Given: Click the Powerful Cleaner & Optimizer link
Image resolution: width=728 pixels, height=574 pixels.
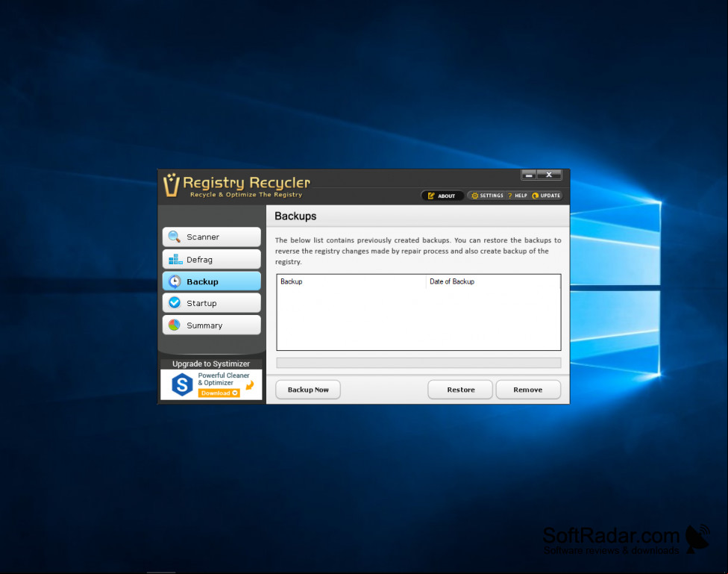Looking at the screenshot, I should click(x=224, y=378).
